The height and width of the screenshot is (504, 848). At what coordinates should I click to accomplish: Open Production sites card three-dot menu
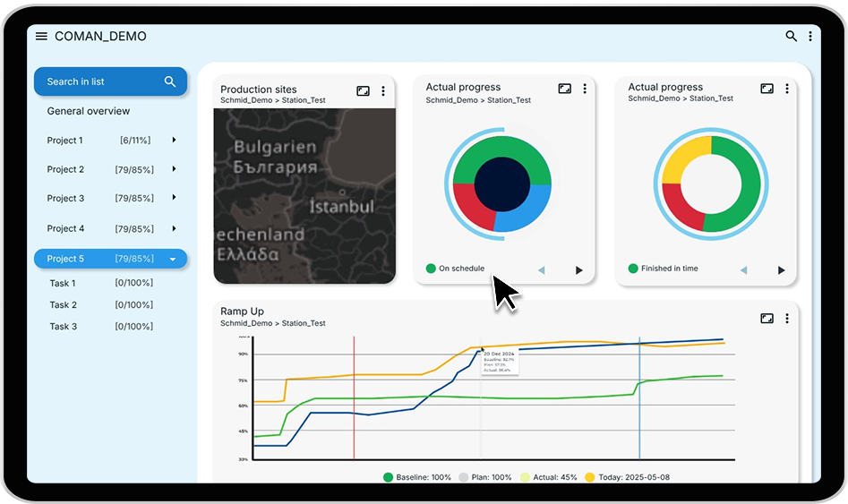point(383,90)
